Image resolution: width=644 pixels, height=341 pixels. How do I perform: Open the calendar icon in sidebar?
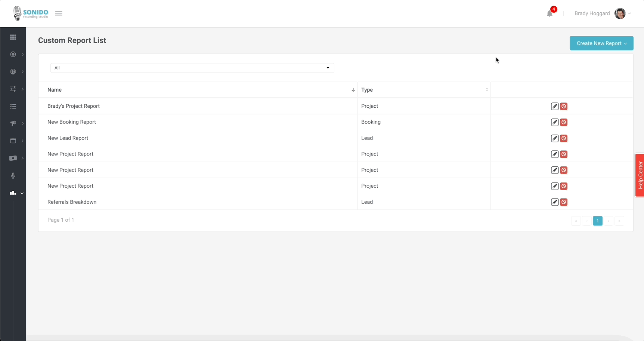[x=13, y=141]
